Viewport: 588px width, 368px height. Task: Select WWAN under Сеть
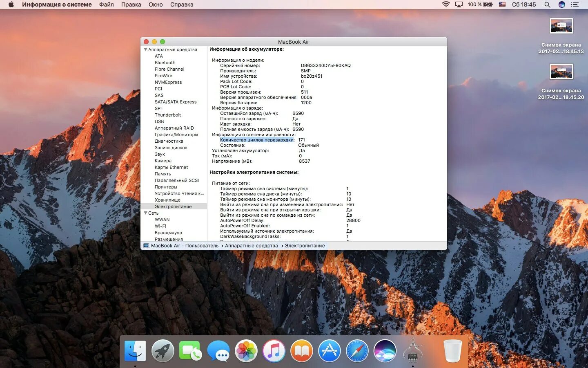click(x=162, y=220)
